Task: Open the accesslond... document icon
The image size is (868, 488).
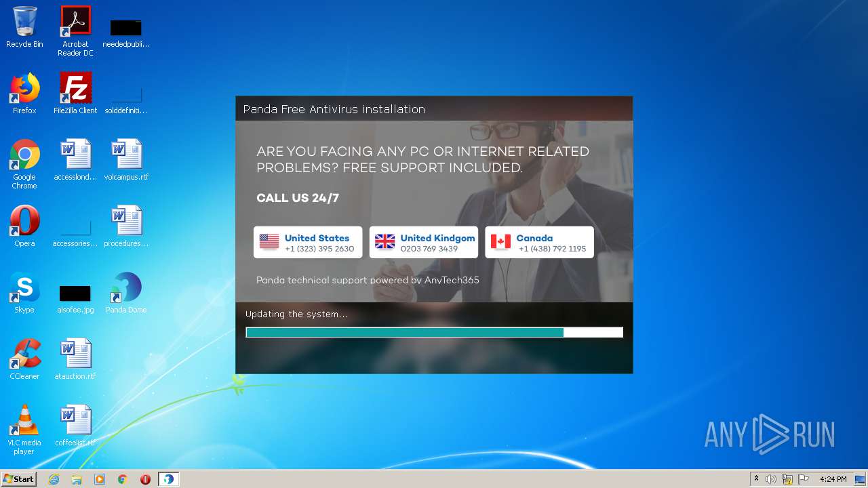Action: tap(75, 160)
